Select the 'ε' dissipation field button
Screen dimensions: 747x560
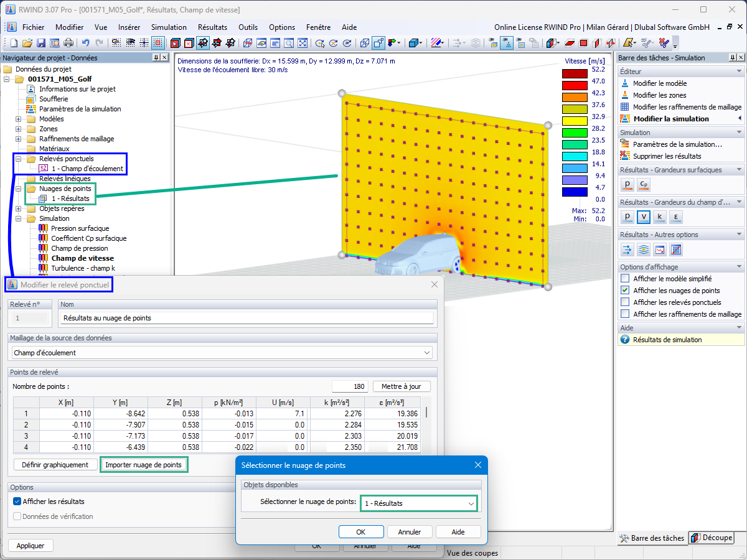[x=675, y=217]
